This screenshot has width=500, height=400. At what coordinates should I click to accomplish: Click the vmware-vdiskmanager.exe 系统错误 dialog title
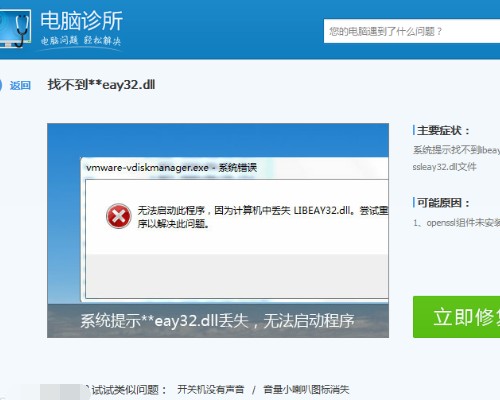click(171, 167)
